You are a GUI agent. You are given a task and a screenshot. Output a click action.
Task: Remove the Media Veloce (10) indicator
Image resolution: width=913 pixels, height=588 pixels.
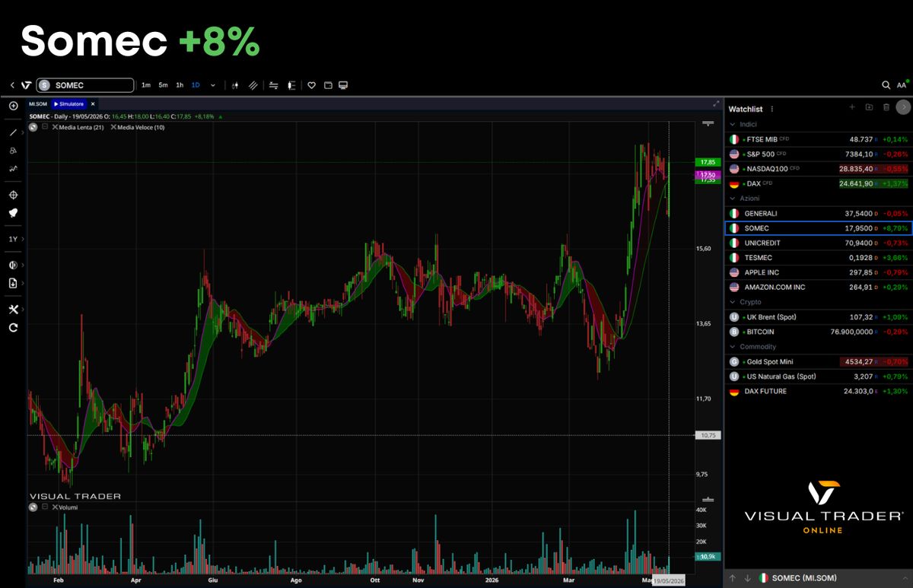[x=113, y=127]
